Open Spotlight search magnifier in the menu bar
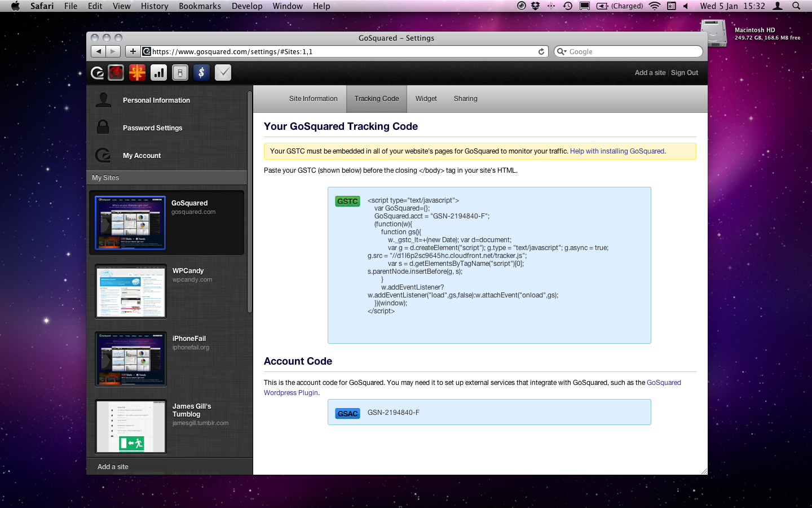This screenshot has width=812, height=508. tap(796, 6)
